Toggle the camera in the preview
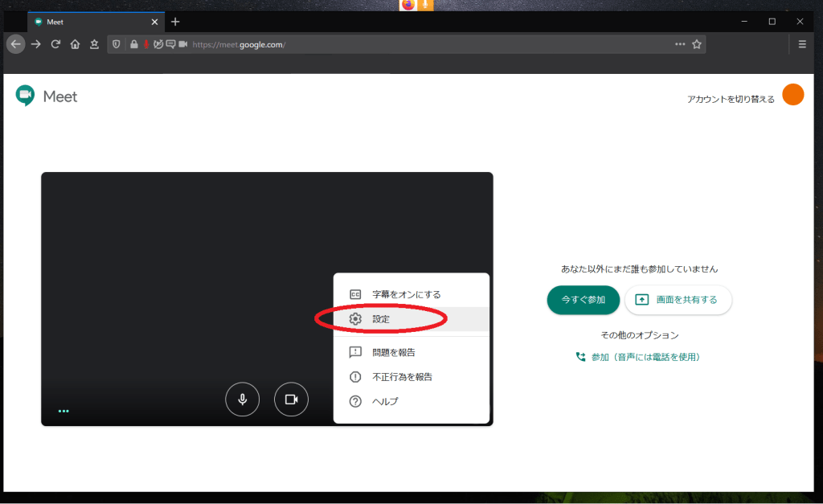The height and width of the screenshot is (504, 823). pyautogui.click(x=291, y=400)
